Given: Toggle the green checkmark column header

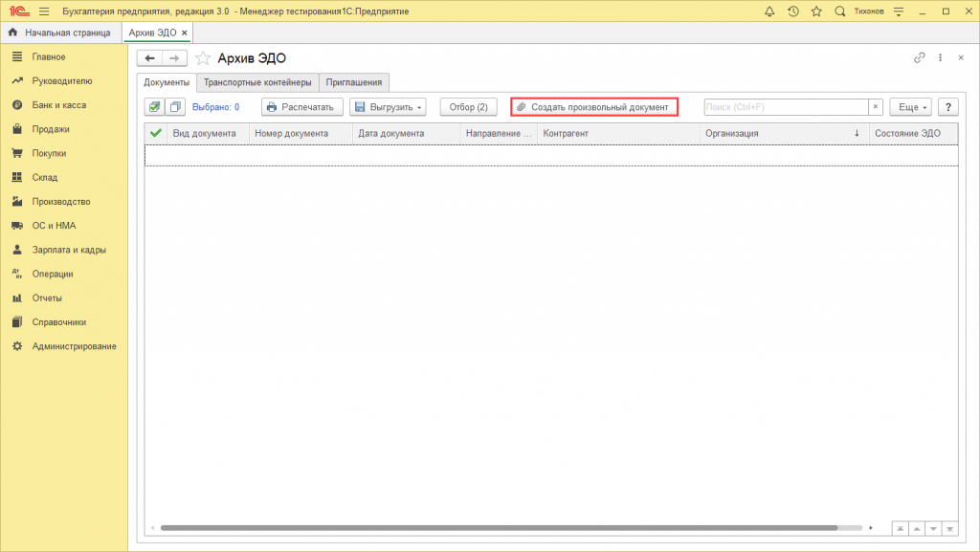Looking at the screenshot, I should [x=156, y=133].
